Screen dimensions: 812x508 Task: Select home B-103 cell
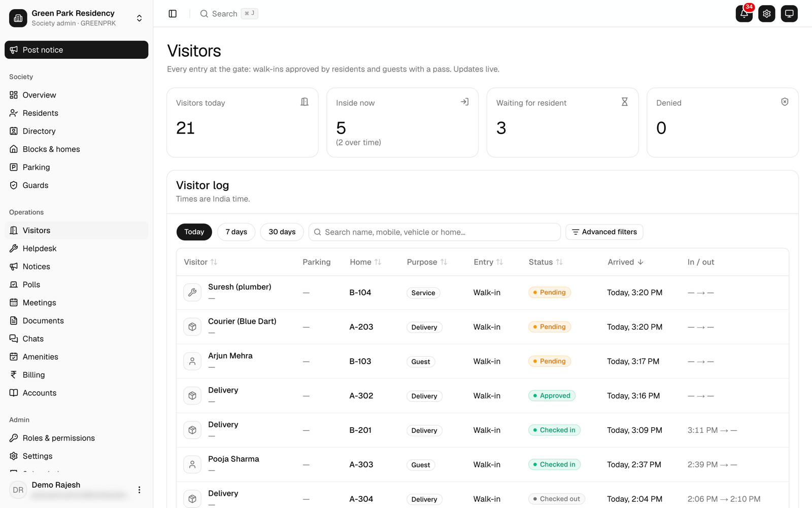click(360, 361)
